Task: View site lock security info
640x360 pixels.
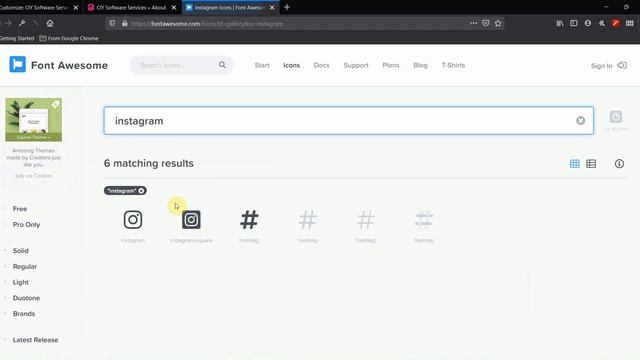Action: (124, 23)
